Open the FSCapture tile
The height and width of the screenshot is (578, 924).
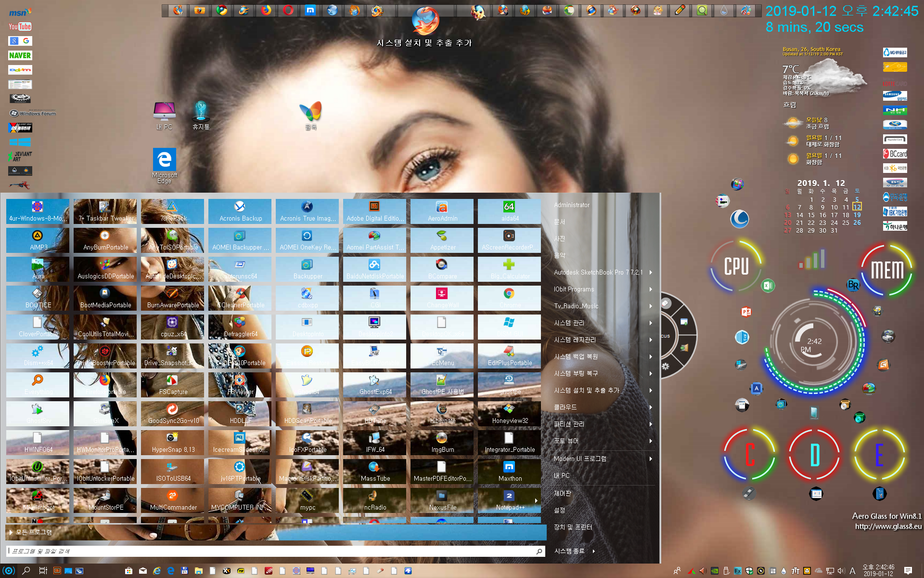(x=172, y=385)
